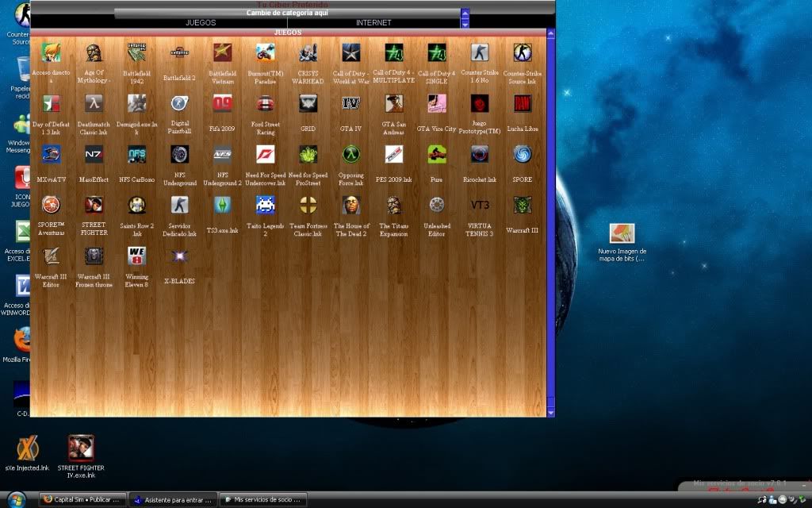Open Nuevo Imagen de mapa de bits file
812x508 pixels.
pyautogui.click(x=622, y=233)
